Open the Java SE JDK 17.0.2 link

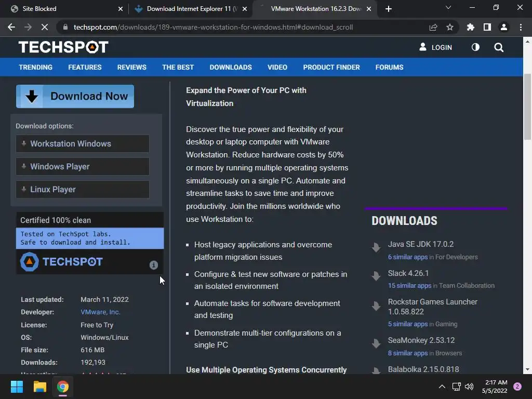click(x=421, y=244)
